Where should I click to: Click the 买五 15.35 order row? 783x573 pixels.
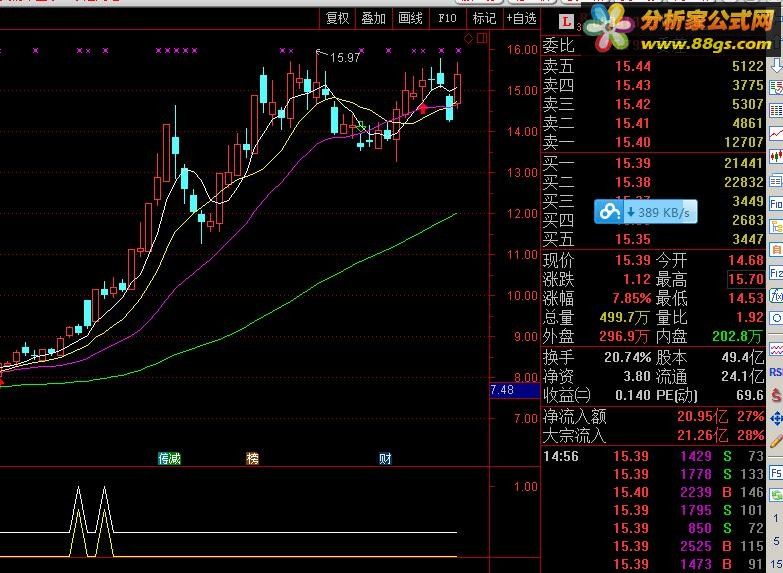tap(654, 239)
